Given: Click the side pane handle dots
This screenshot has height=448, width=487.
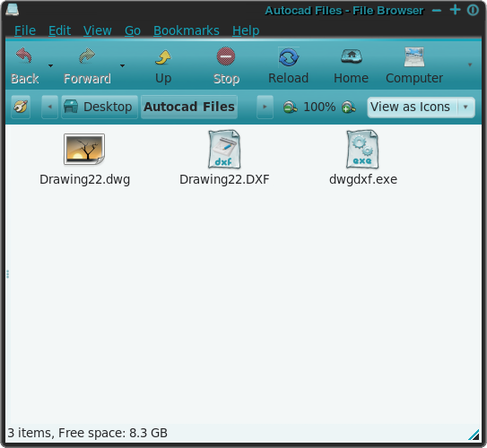Looking at the screenshot, I should point(7,274).
